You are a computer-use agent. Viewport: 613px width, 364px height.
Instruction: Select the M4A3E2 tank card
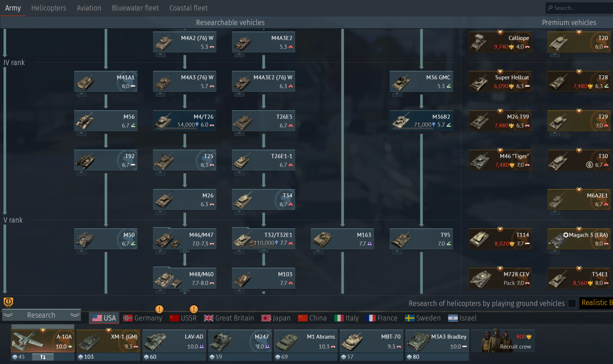pos(263,42)
